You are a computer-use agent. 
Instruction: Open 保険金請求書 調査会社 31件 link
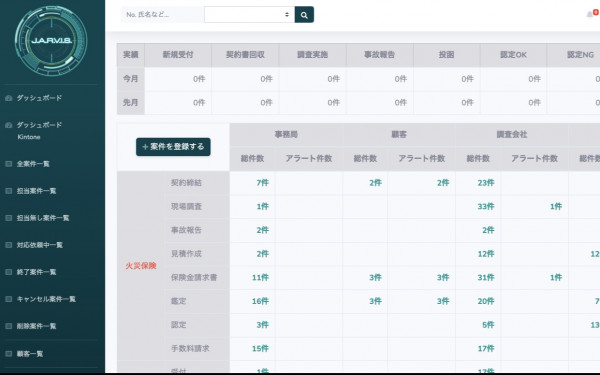[x=486, y=277]
